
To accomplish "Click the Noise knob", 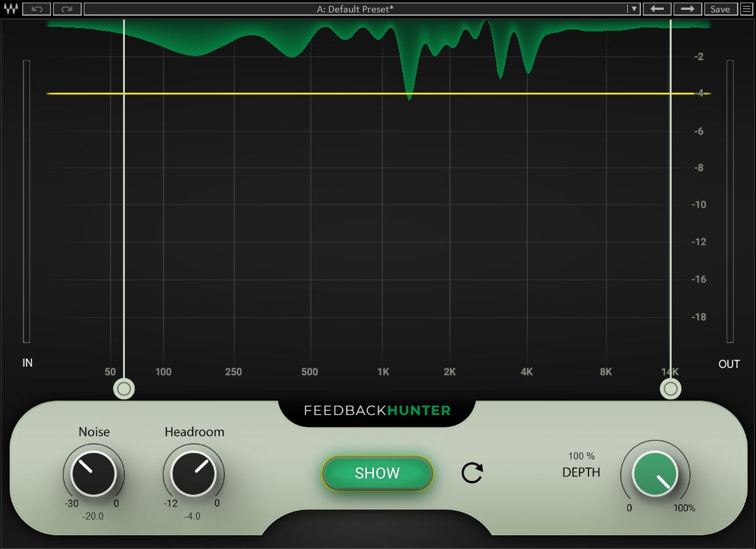I will [x=93, y=474].
